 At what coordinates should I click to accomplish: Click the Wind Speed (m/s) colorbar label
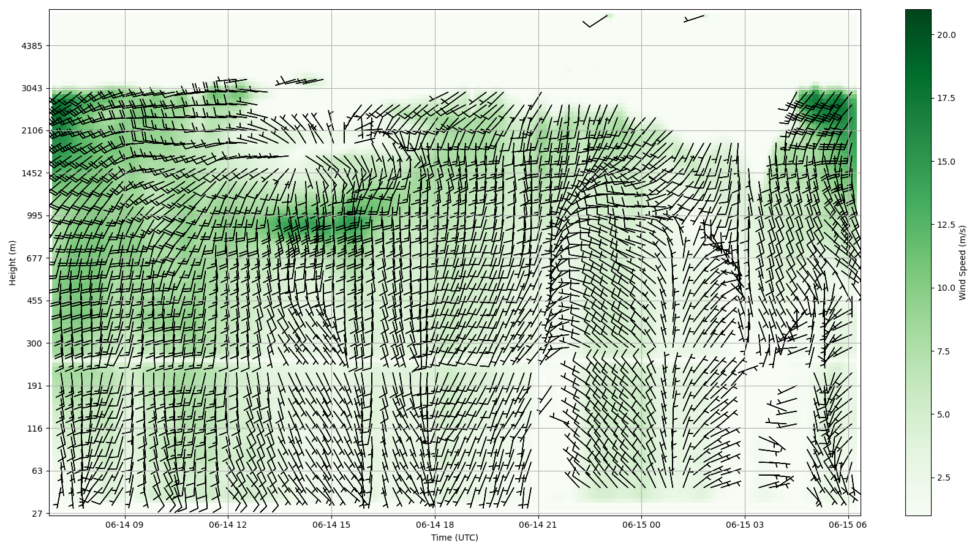pyautogui.click(x=962, y=263)
